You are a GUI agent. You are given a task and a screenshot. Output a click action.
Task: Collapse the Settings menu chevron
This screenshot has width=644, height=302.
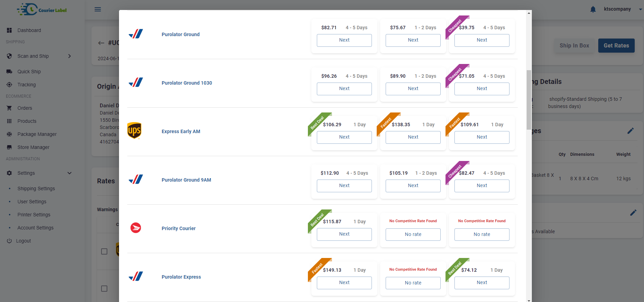click(69, 173)
